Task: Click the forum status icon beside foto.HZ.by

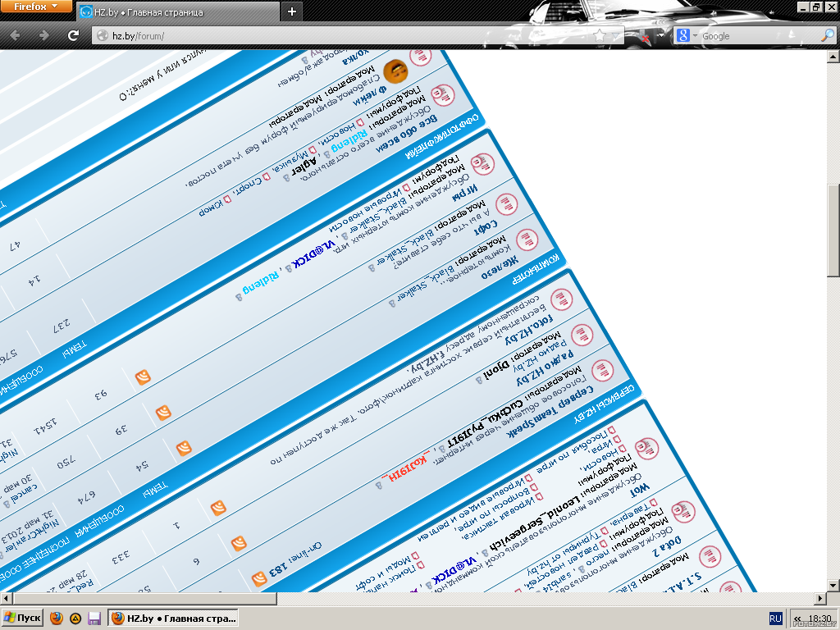Action: click(561, 299)
